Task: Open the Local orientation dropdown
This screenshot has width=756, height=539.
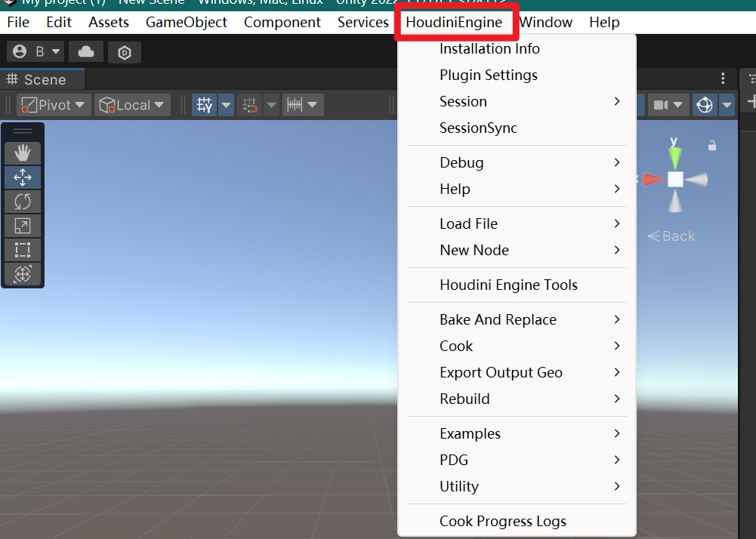Action: [x=131, y=105]
